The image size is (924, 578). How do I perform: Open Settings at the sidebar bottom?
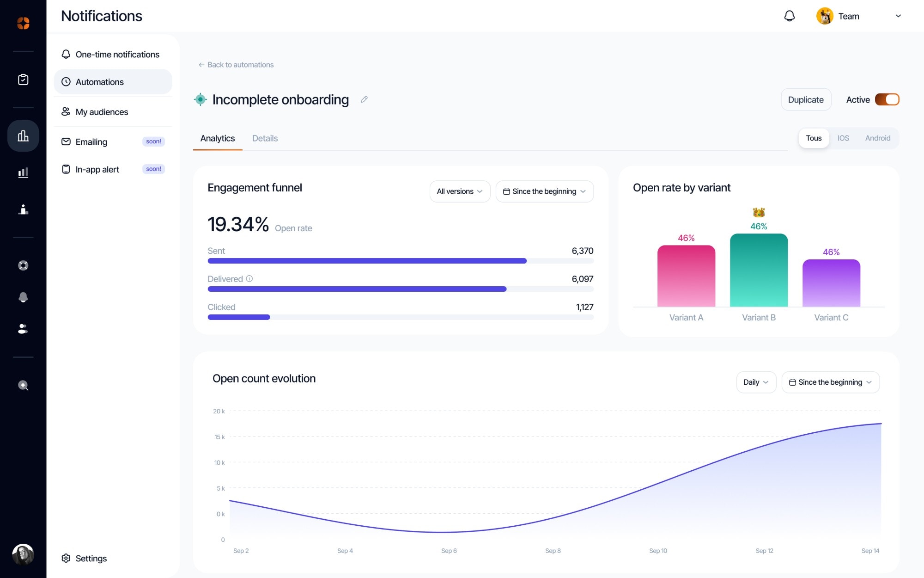tap(84, 558)
